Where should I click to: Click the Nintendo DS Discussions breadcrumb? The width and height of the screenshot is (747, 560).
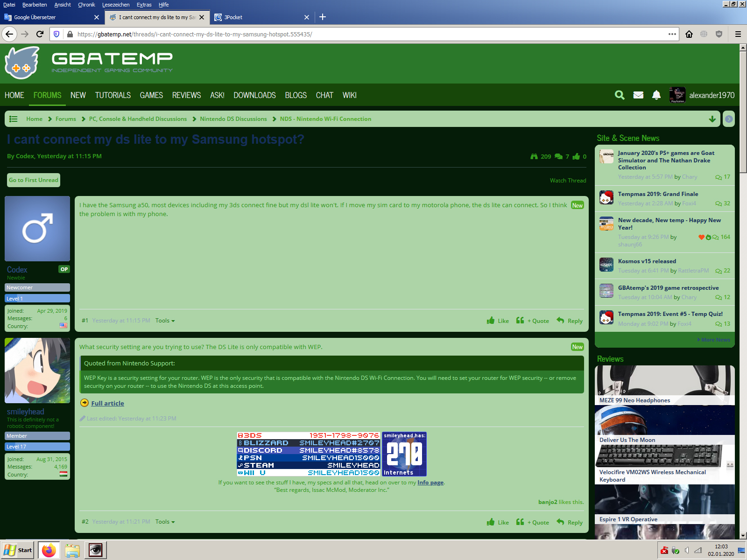tap(233, 119)
